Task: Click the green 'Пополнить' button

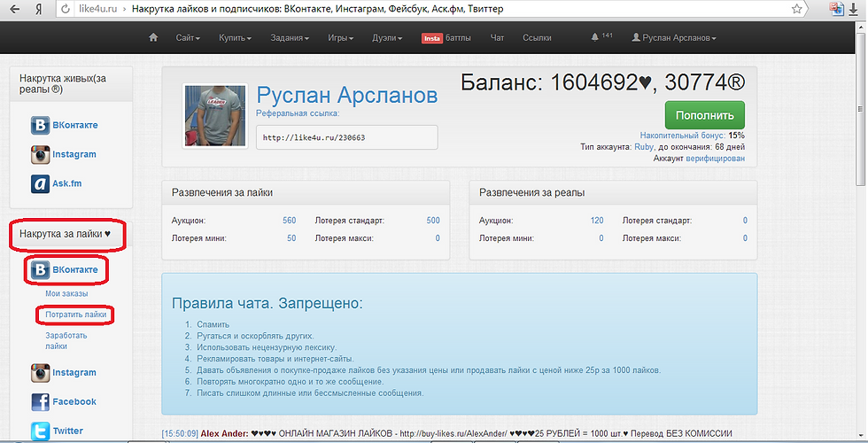Action: [705, 115]
